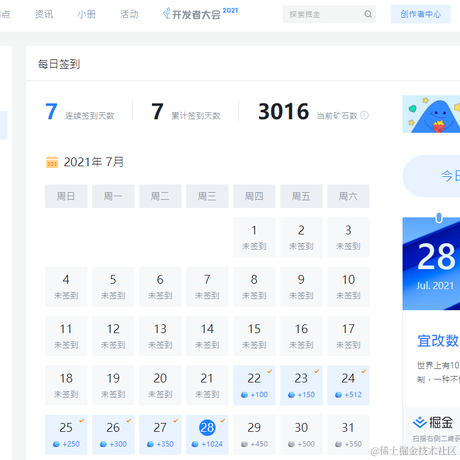Click the ore icon on day 22
460x460 pixels.
point(244,395)
